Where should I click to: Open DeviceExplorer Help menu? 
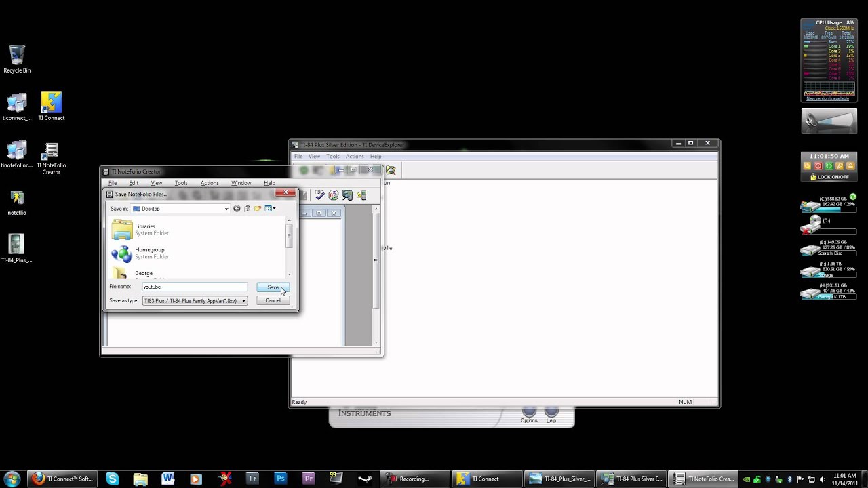point(376,157)
